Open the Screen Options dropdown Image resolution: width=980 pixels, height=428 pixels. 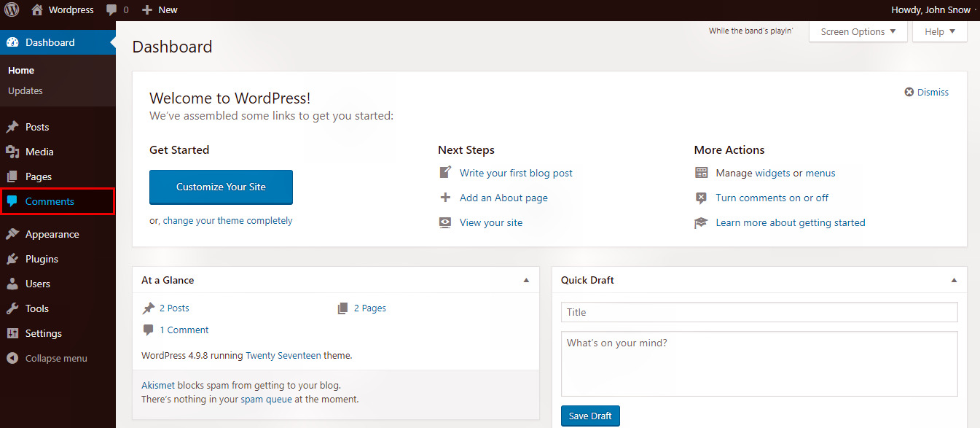(x=858, y=31)
